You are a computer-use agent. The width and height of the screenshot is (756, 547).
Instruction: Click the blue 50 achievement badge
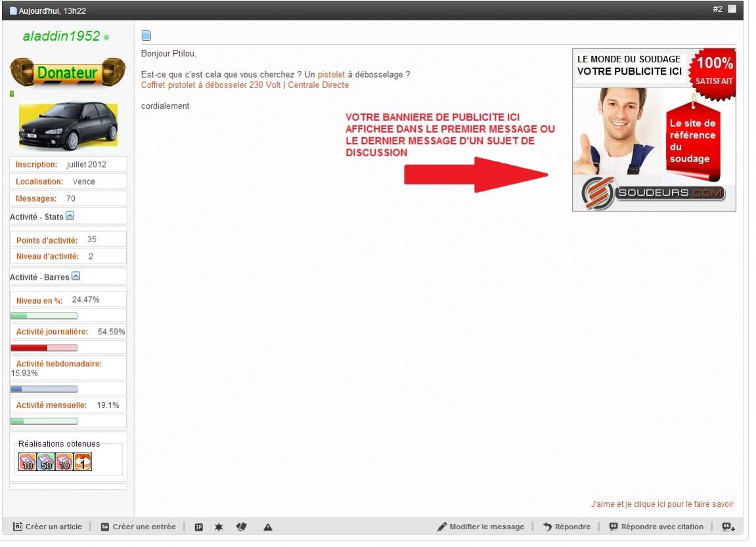(46, 462)
